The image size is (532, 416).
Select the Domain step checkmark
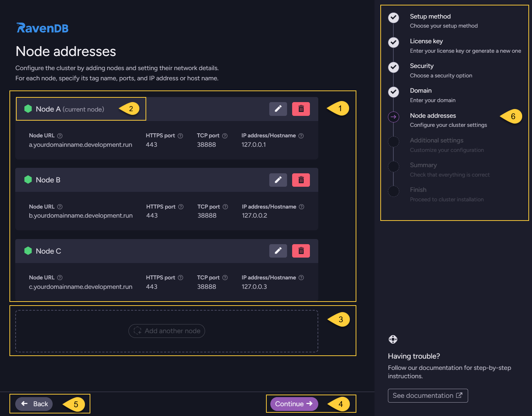click(x=393, y=92)
